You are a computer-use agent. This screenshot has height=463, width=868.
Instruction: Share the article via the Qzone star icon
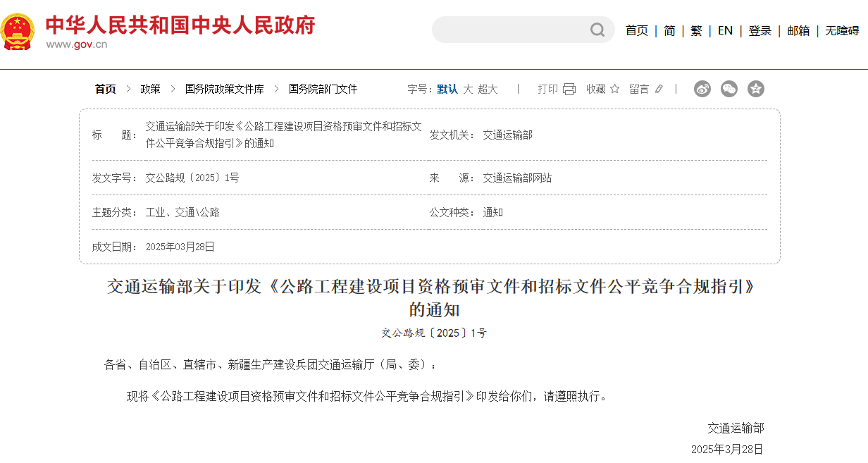756,89
